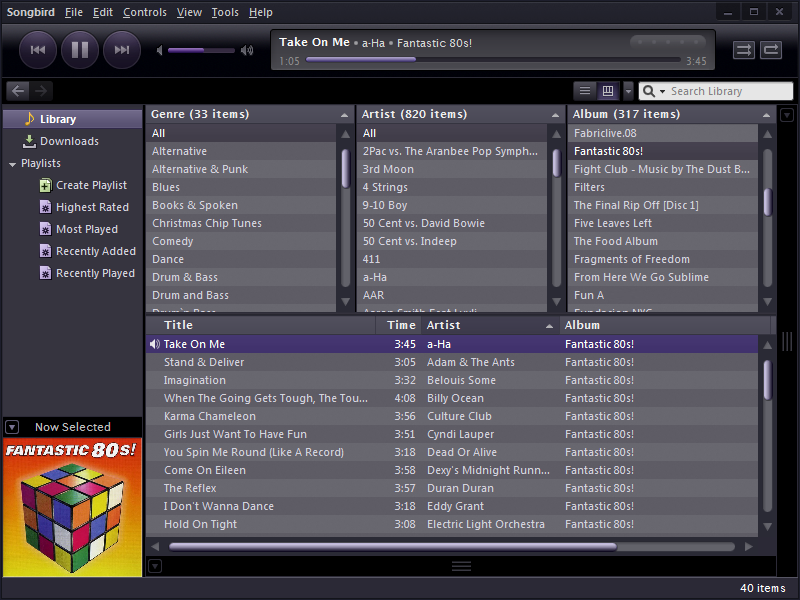Open the Tools menu
The width and height of the screenshot is (800, 600).
[x=225, y=12]
